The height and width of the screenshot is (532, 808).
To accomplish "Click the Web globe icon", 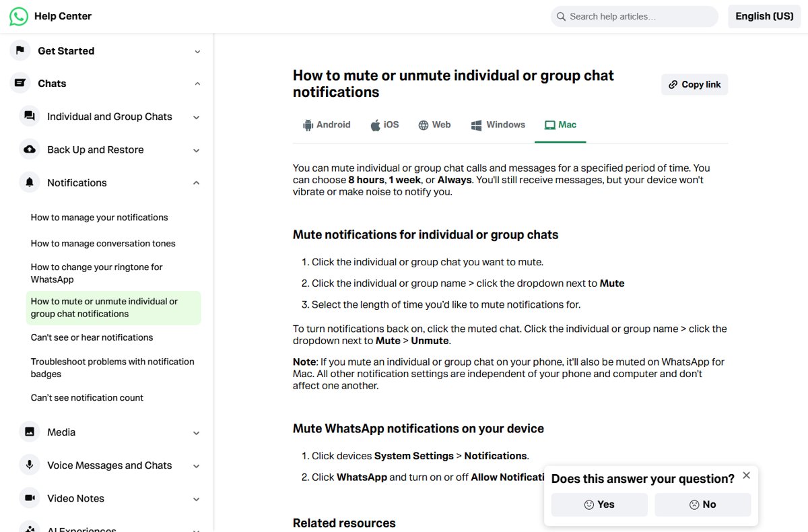I will (424, 125).
